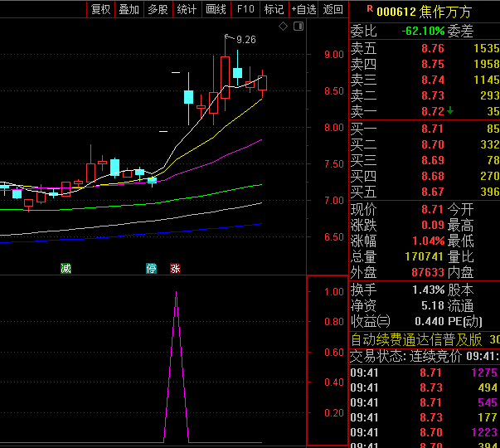Click the 自动续费通达信普及版 notice link
Viewport: 500px width, 448px height.
click(416, 339)
